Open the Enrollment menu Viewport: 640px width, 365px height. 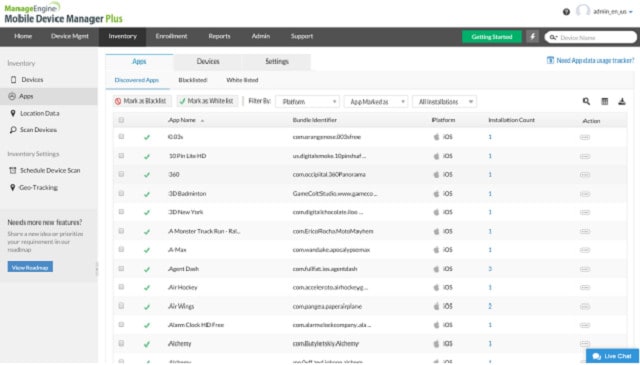[171, 36]
